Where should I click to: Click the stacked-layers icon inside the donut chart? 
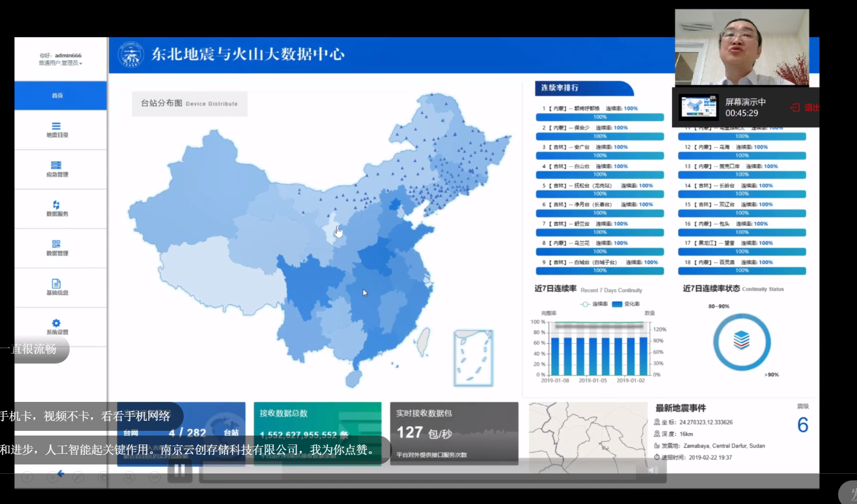click(742, 341)
